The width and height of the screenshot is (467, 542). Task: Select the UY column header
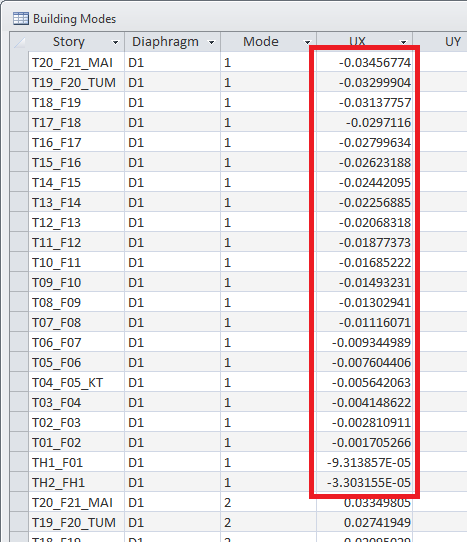pyautogui.click(x=440, y=42)
